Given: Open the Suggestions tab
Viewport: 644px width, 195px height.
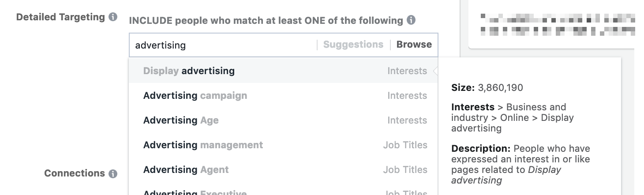Looking at the screenshot, I should (353, 45).
